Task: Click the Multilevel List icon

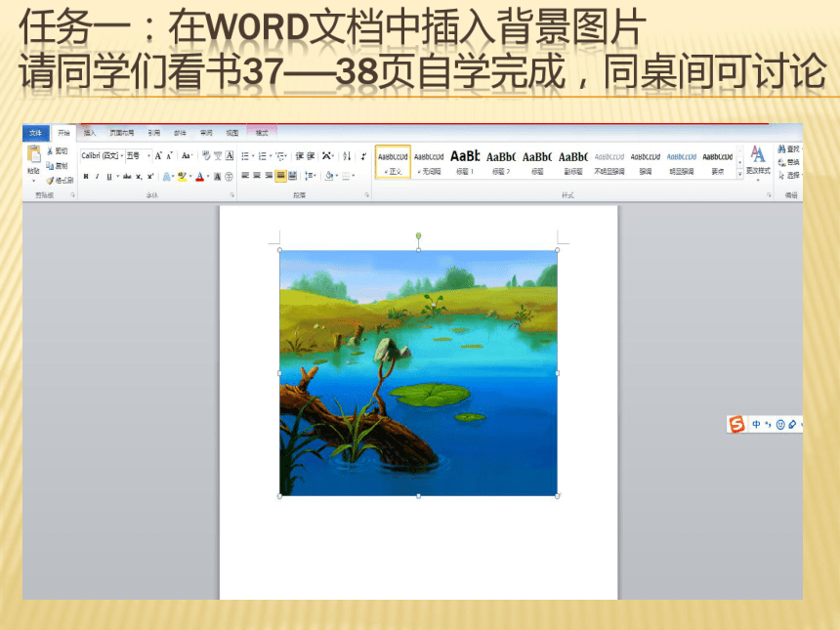Action: pyautogui.click(x=280, y=156)
